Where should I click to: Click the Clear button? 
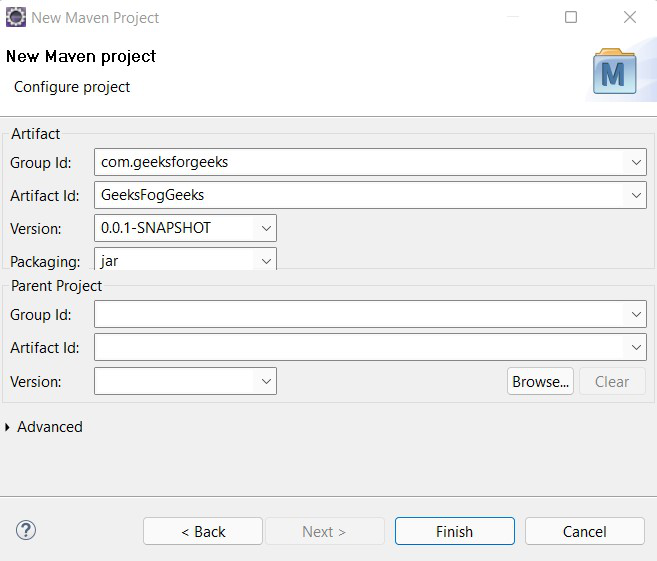612,381
